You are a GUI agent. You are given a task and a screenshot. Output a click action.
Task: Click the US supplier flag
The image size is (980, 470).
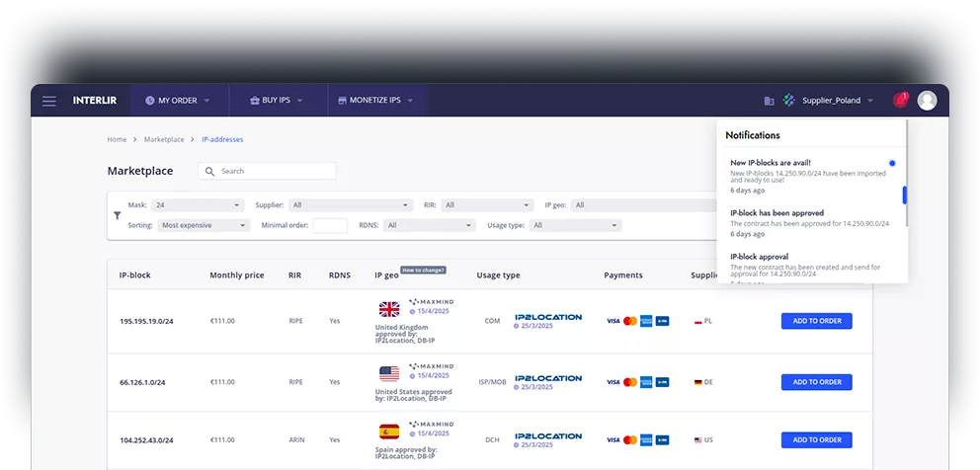coord(698,440)
